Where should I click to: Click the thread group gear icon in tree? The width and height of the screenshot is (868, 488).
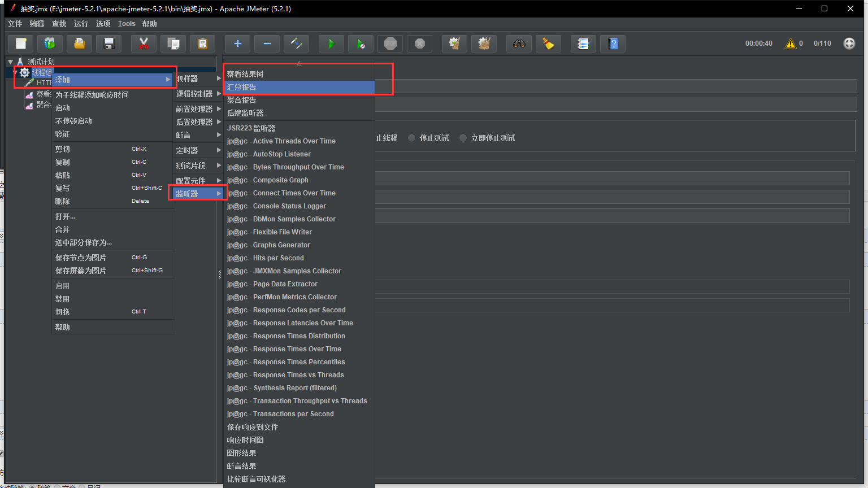click(x=24, y=72)
